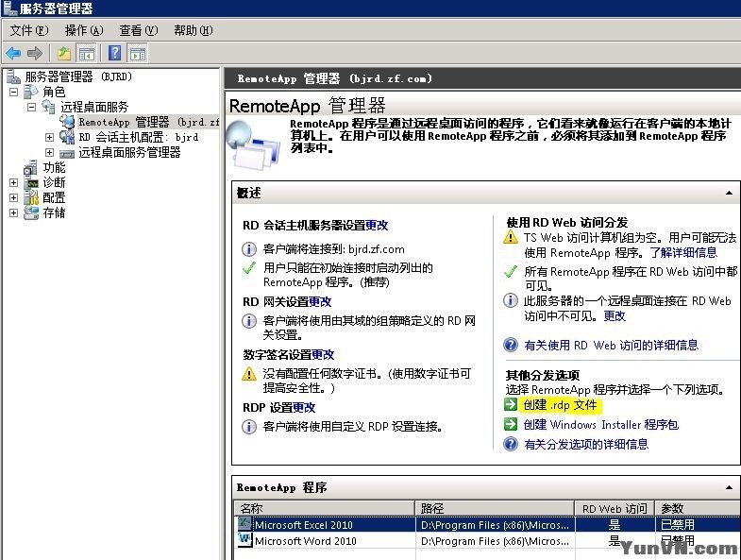Collapse the 概述 section with arrow

[729, 193]
